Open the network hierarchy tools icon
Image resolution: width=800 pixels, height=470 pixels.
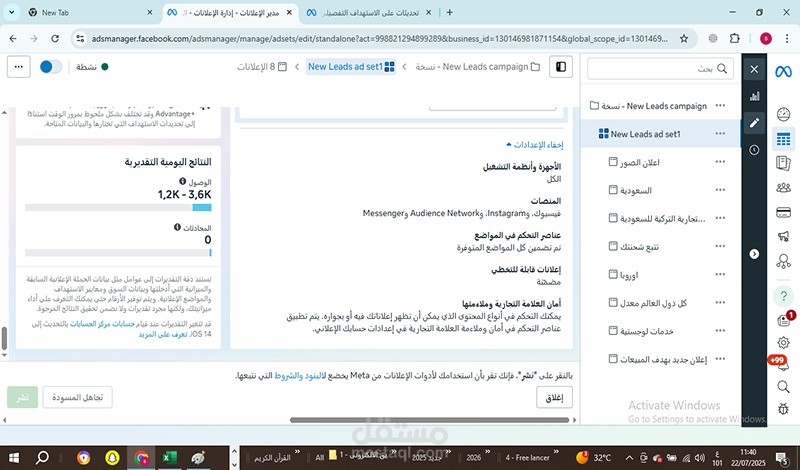tap(783, 261)
